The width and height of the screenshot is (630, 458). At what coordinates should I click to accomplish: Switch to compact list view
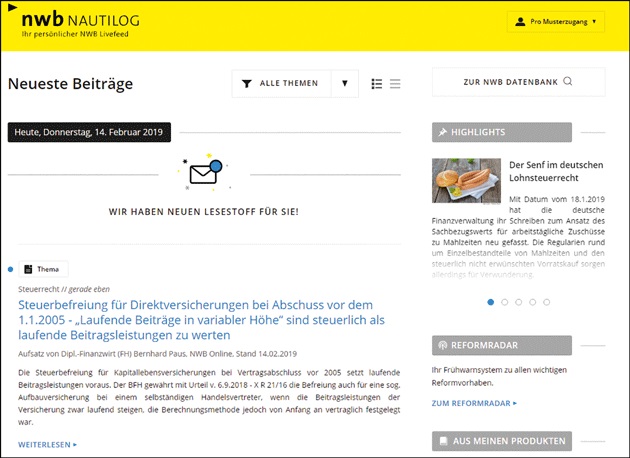click(x=395, y=84)
